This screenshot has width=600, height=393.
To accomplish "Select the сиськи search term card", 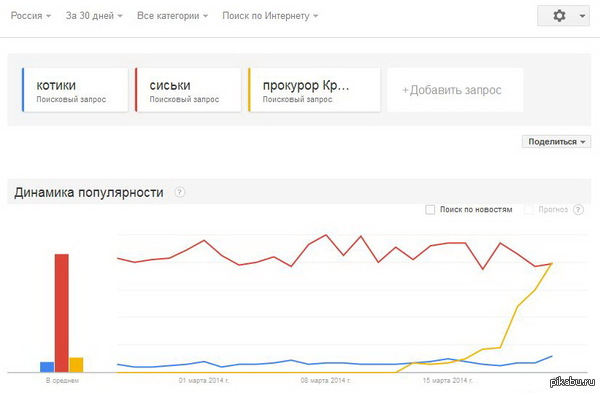I will (188, 90).
